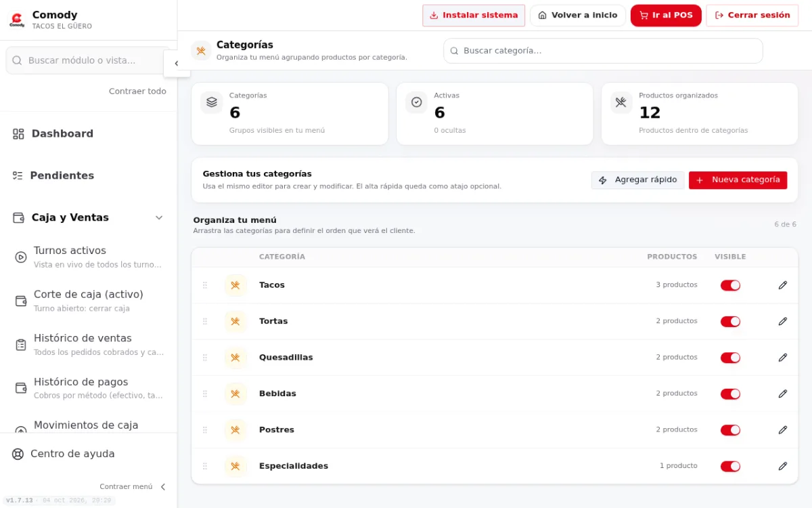The width and height of the screenshot is (812, 508).
Task: Click Cerrar sesión button
Action: point(752,15)
